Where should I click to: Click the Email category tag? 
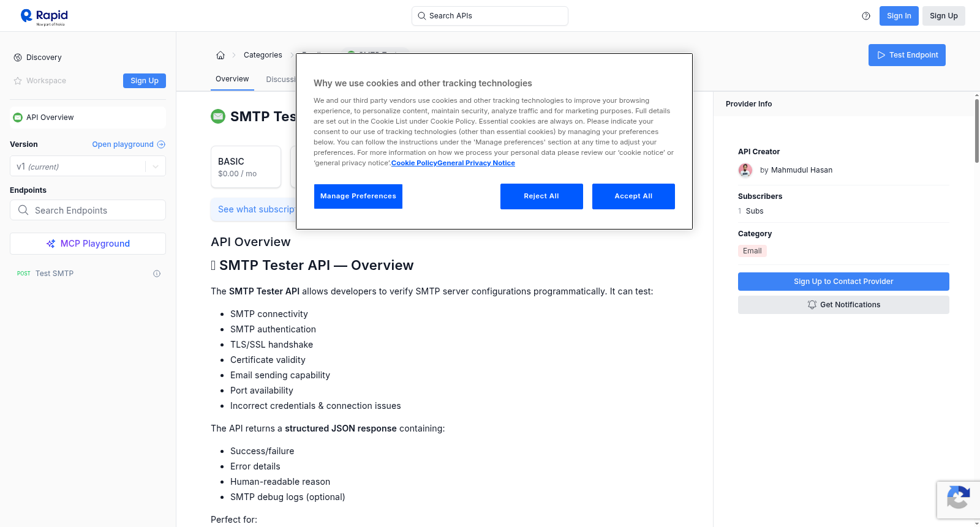coord(752,251)
